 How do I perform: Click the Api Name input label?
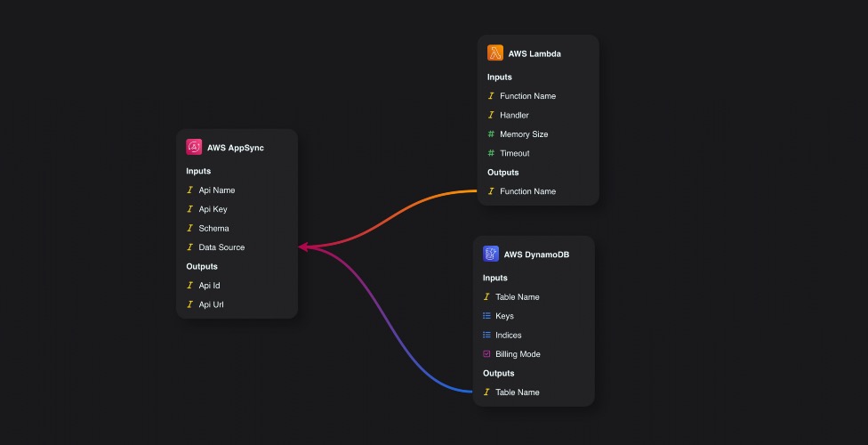(x=217, y=190)
